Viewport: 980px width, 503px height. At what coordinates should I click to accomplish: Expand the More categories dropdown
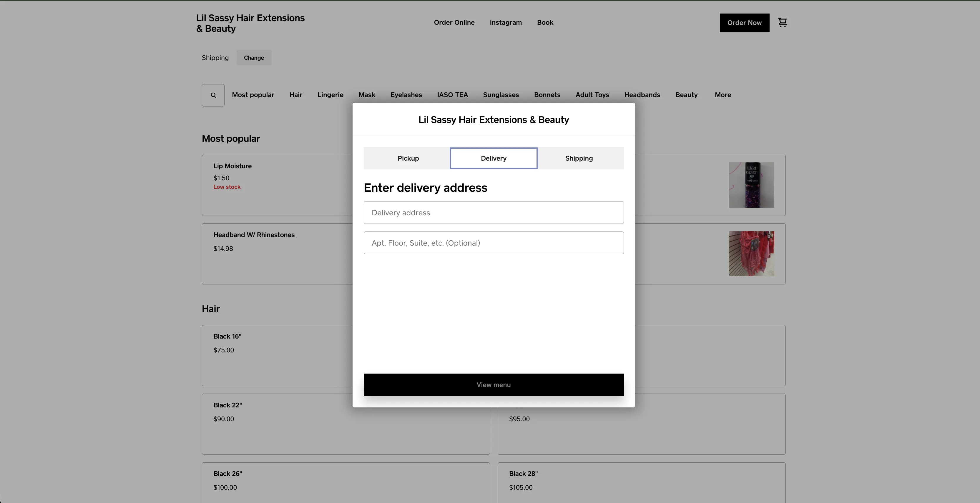(722, 95)
